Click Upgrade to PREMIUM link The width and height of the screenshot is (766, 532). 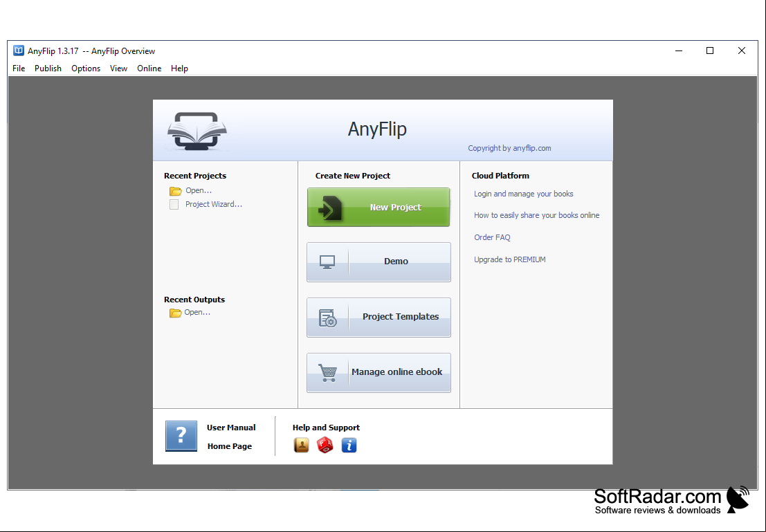pyautogui.click(x=509, y=259)
